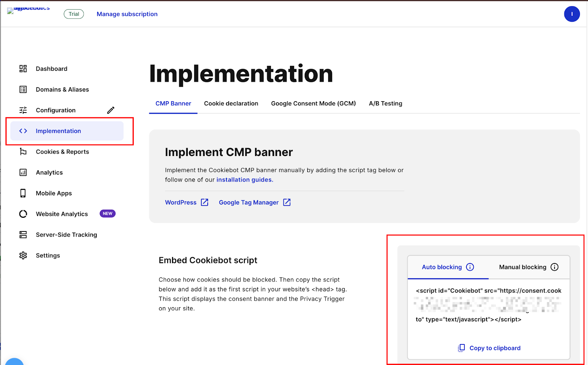Go to Mobile Apps

(x=54, y=193)
